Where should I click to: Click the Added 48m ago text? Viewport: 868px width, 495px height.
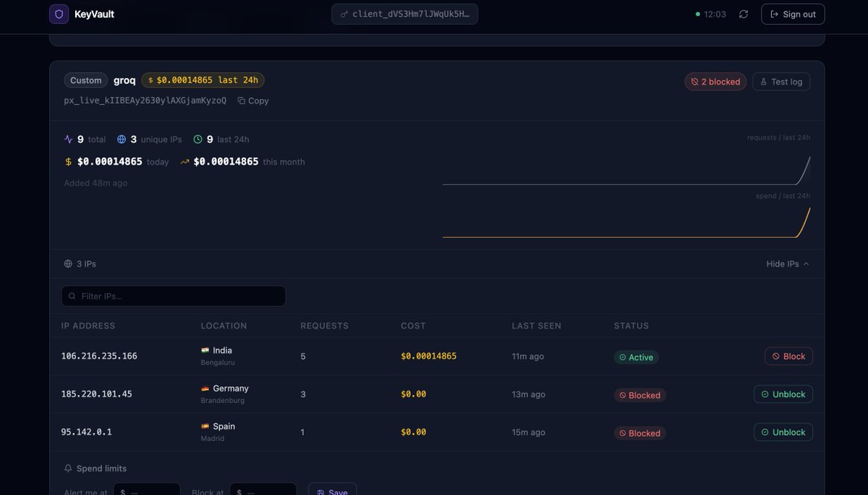click(x=95, y=183)
